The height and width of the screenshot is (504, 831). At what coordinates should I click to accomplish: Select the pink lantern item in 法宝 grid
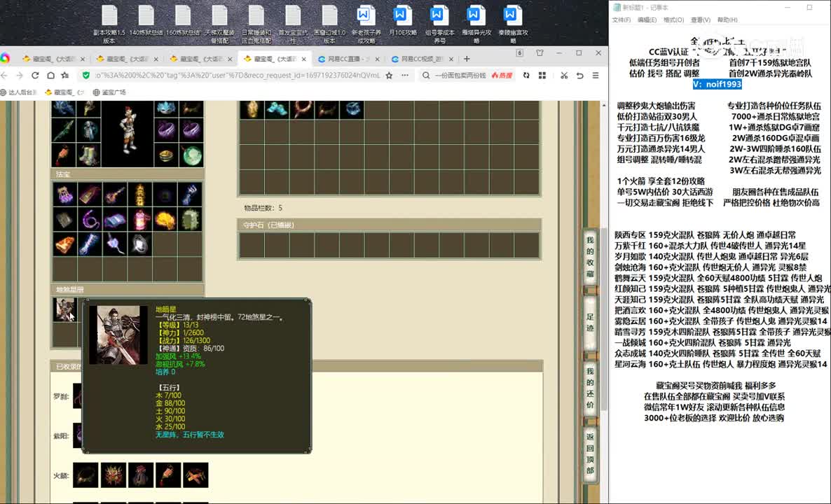(140, 220)
